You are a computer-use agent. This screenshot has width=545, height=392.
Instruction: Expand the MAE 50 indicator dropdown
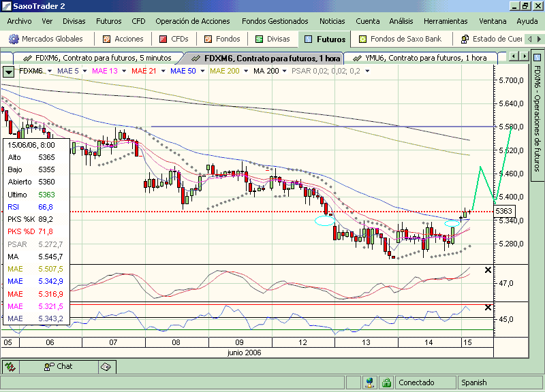pyautogui.click(x=202, y=71)
